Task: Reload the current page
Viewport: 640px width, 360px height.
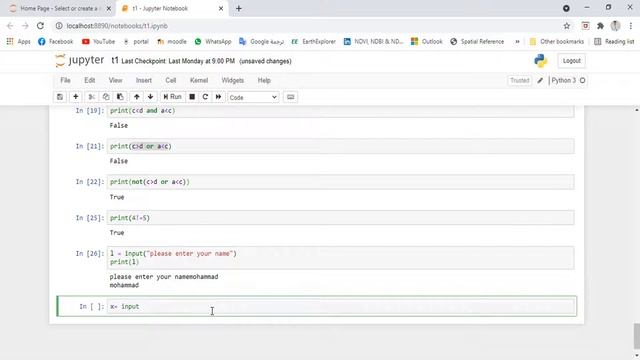Action: [x=40, y=26]
